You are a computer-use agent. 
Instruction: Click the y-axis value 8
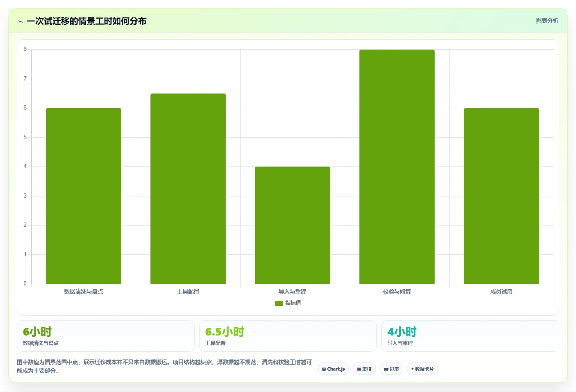[x=25, y=49]
